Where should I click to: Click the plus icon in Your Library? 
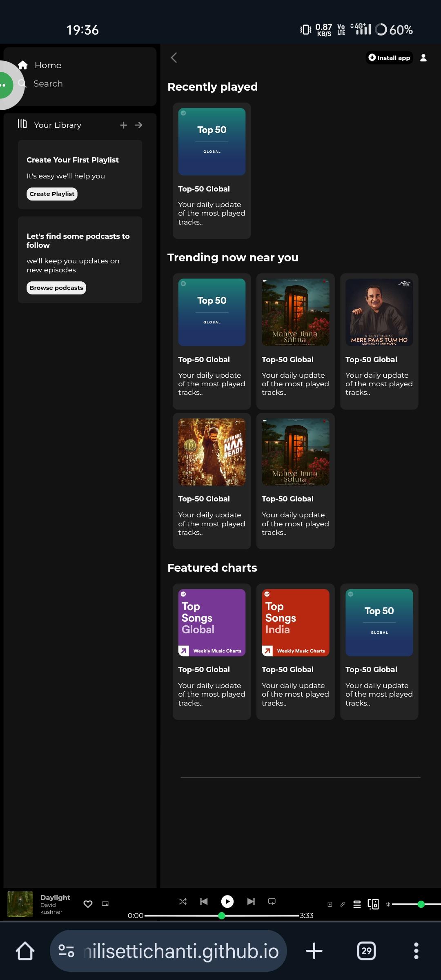123,125
